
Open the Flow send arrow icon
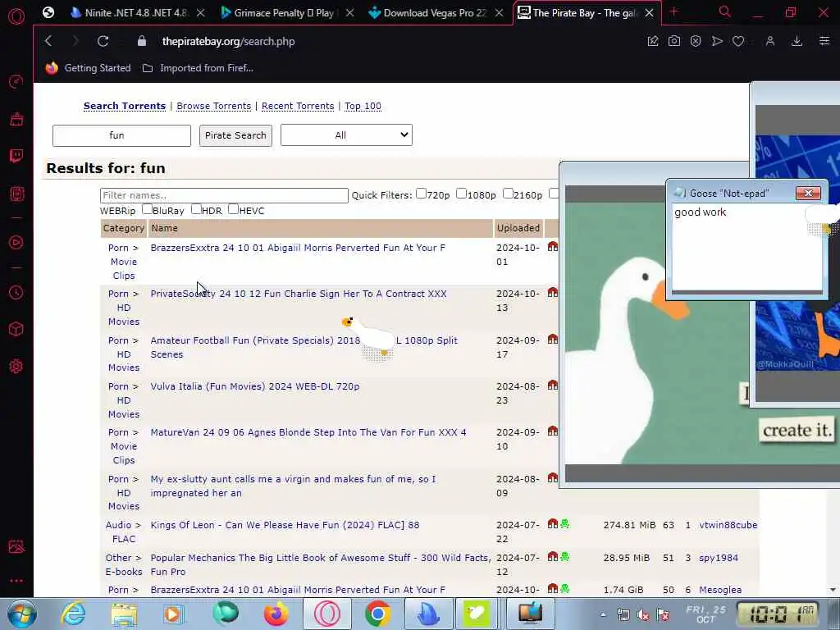coord(717,41)
